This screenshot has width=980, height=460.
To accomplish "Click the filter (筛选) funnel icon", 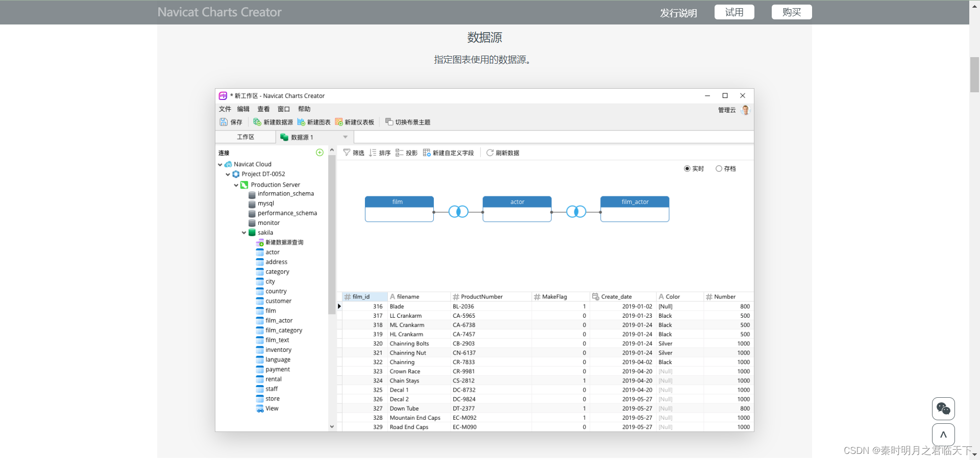I will (x=347, y=152).
